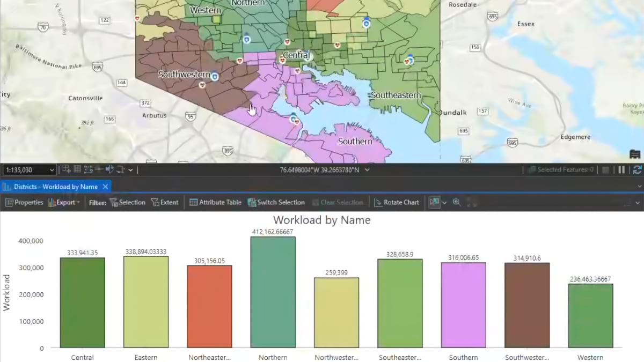This screenshot has width=644, height=362.
Task: Select the Southeastern green bar
Action: [400, 304]
